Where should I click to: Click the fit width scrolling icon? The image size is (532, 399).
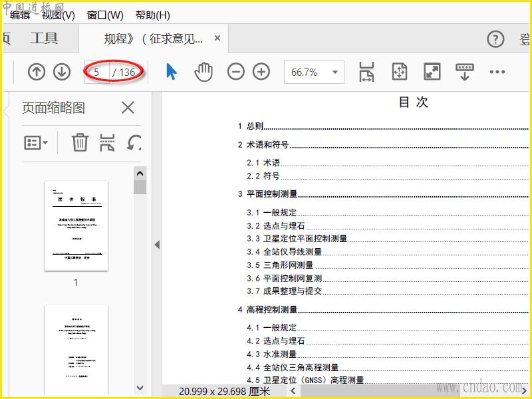366,72
